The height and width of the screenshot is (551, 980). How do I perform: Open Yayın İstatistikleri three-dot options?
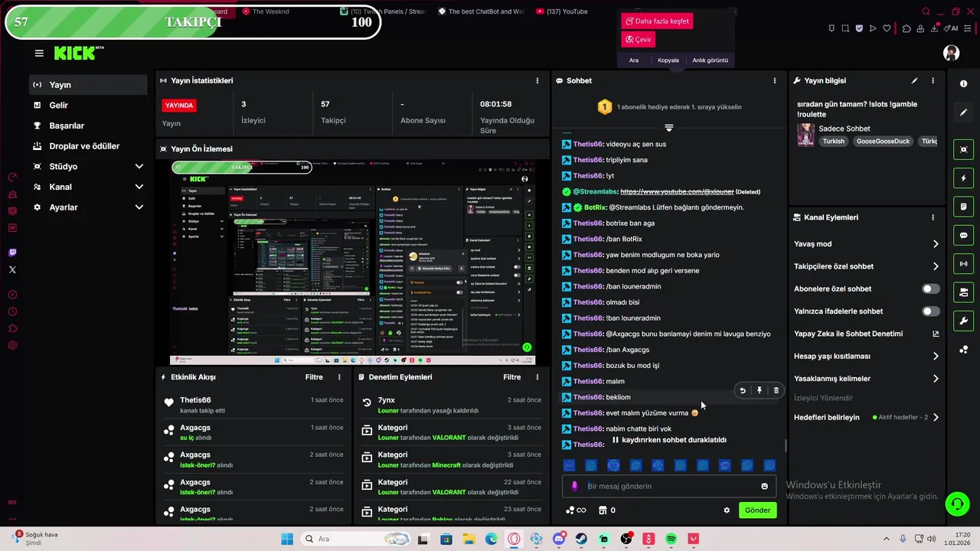tap(537, 80)
